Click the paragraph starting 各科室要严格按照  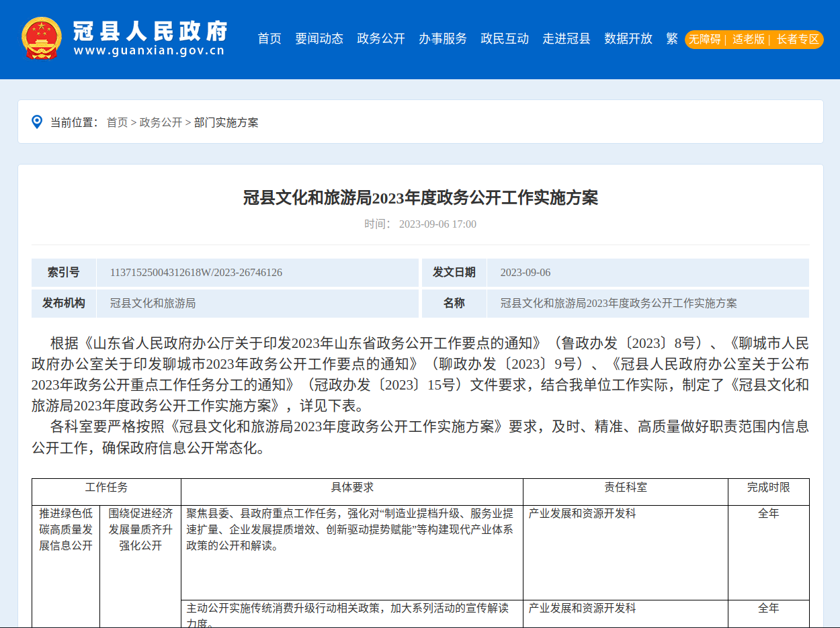[420, 437]
